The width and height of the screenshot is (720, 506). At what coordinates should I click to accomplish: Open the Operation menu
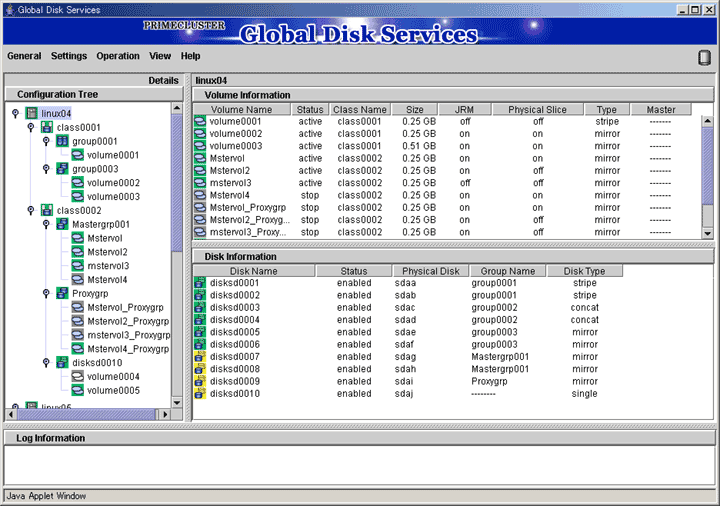coord(118,56)
